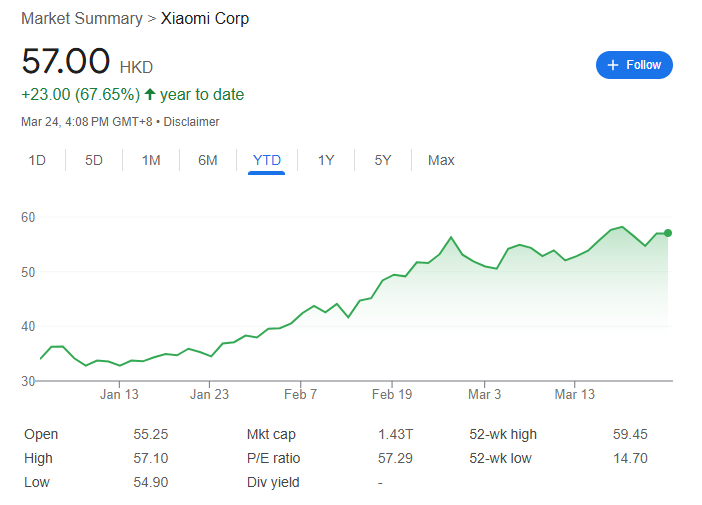Switch to the 5D range tab
Screen dimensions: 702x505
click(94, 160)
